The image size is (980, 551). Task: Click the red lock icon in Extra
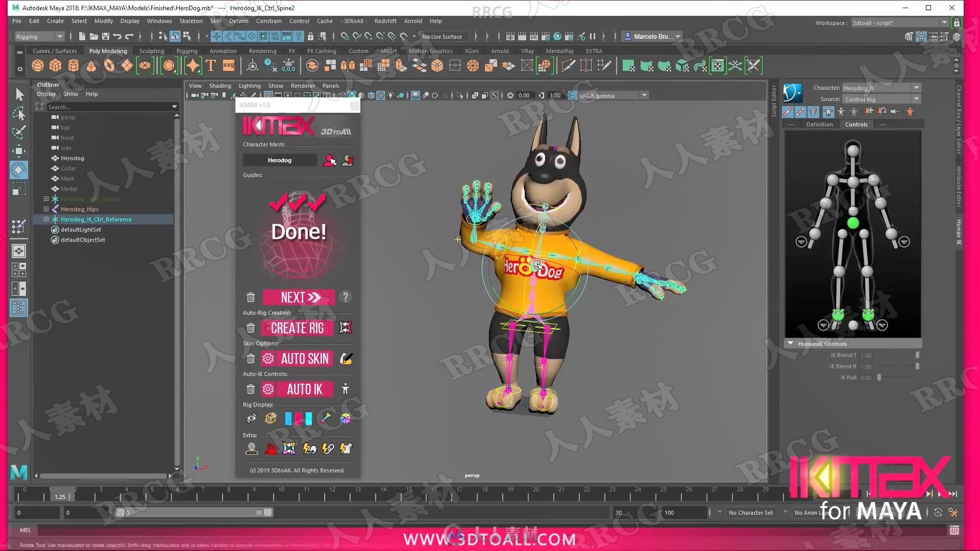click(271, 449)
